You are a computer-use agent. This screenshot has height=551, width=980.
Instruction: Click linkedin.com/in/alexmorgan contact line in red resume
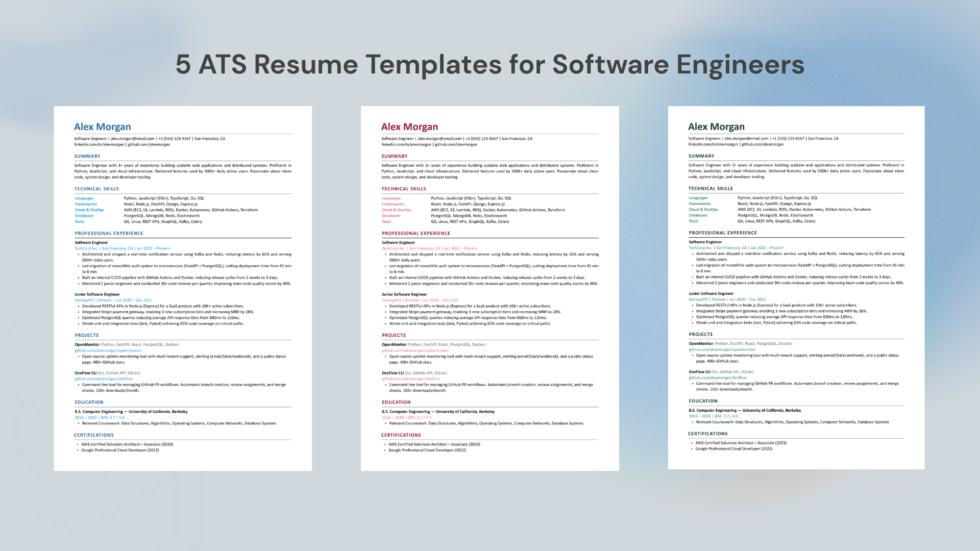(429, 144)
